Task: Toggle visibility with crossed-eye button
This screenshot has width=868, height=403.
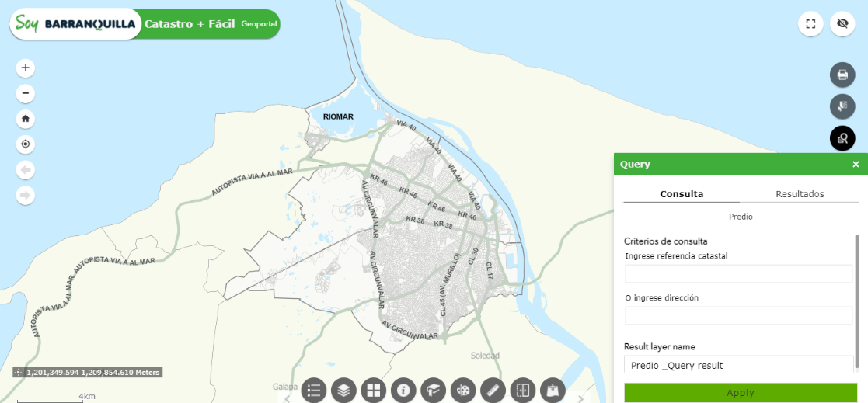Action: pos(842,24)
